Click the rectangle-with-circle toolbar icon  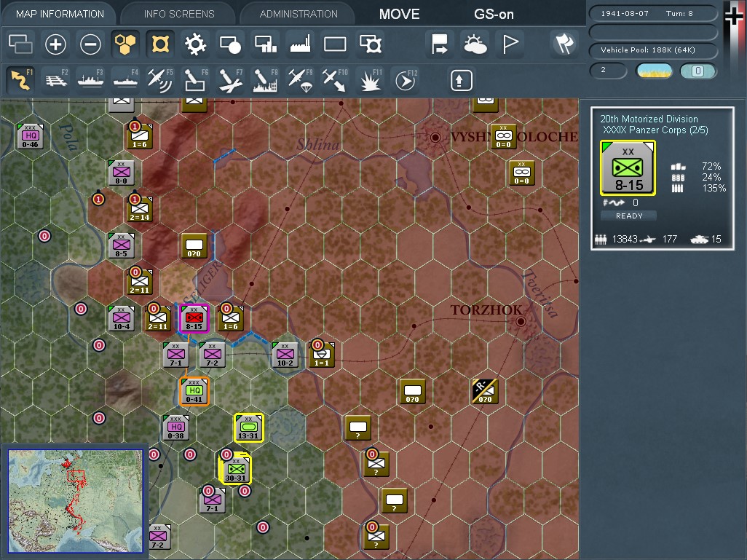[231, 44]
